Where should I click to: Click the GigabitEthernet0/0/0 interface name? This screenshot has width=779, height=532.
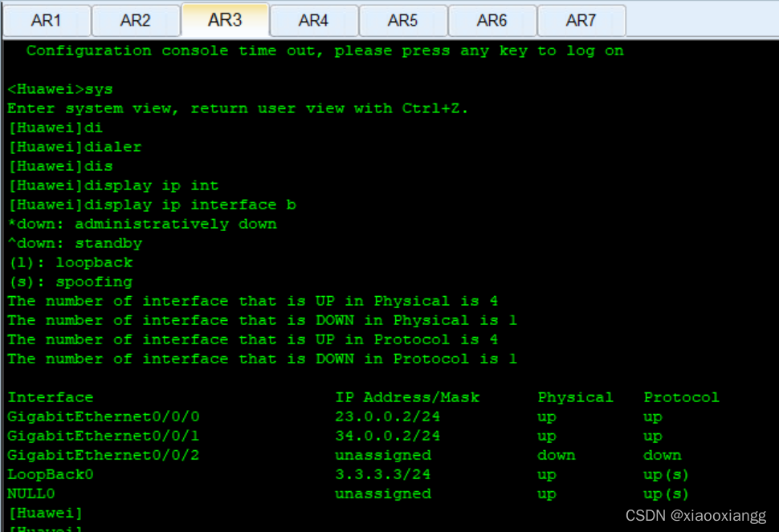click(x=104, y=416)
